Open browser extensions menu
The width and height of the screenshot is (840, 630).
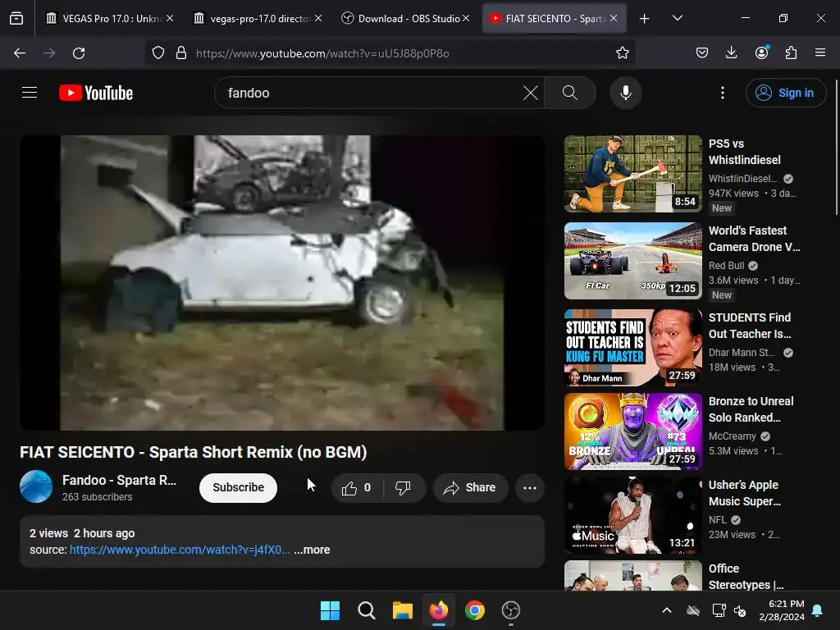791,52
